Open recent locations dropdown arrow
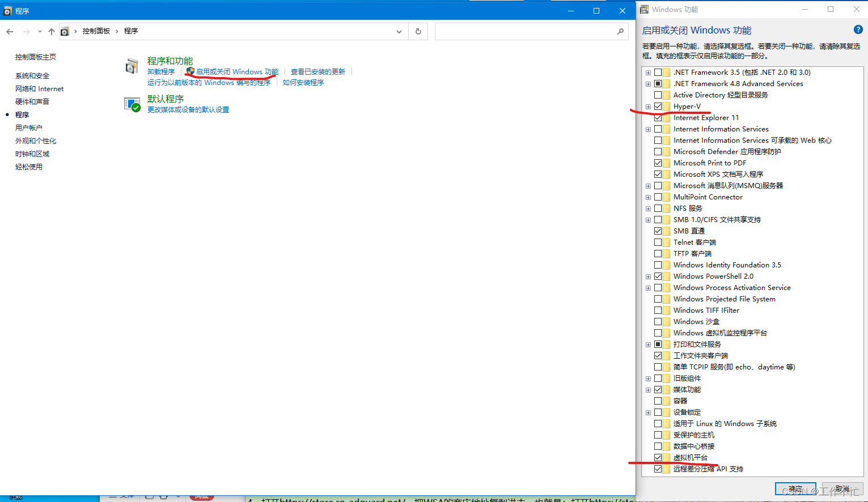Screen dimensions: 868x502 pyautogui.click(x=40, y=32)
